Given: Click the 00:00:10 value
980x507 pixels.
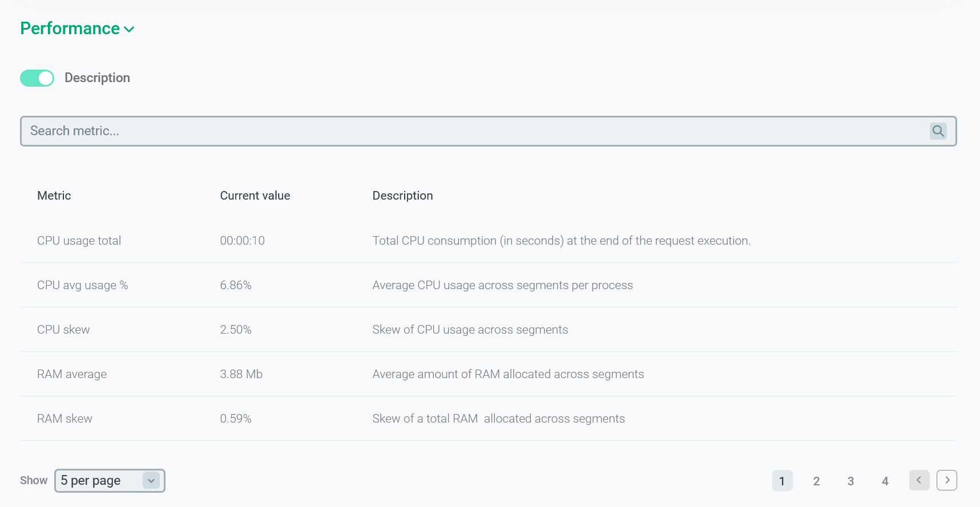Looking at the screenshot, I should tap(242, 241).
